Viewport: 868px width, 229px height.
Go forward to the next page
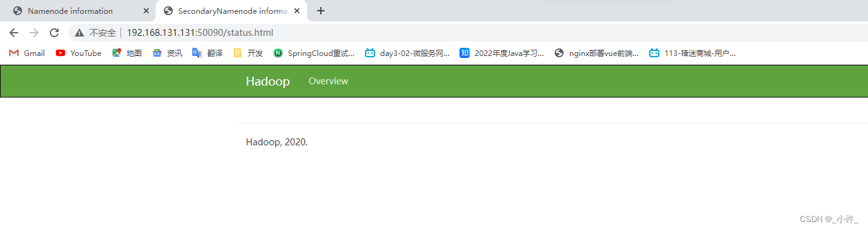[34, 33]
